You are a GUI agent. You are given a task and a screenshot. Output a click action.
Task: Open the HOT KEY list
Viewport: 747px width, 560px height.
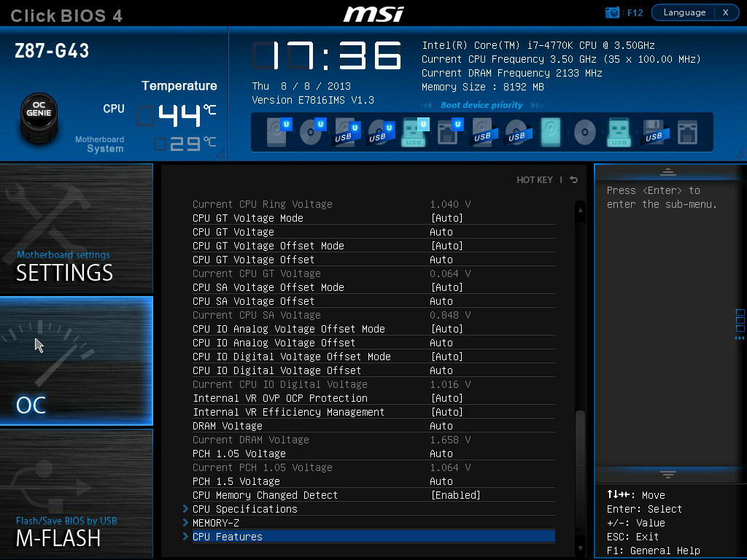[x=535, y=179]
